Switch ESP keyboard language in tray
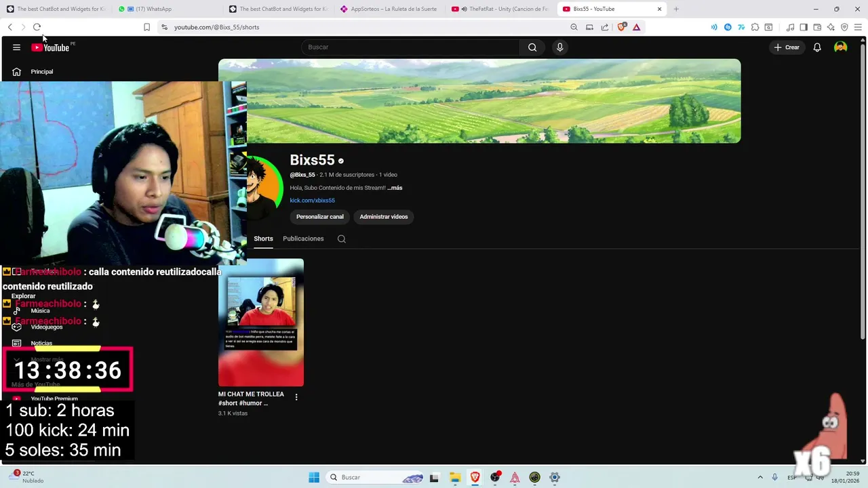Screen dimensions: 868x488 (x=792, y=477)
